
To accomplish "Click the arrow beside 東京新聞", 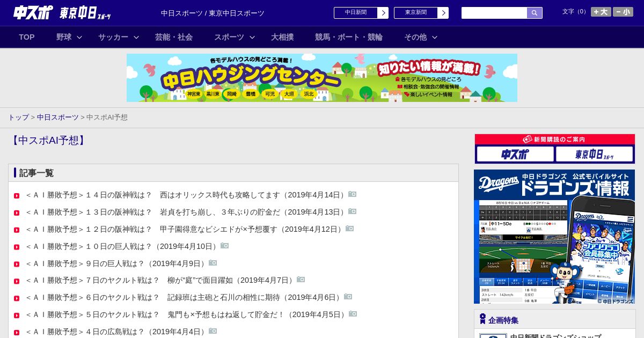I will tap(443, 13).
